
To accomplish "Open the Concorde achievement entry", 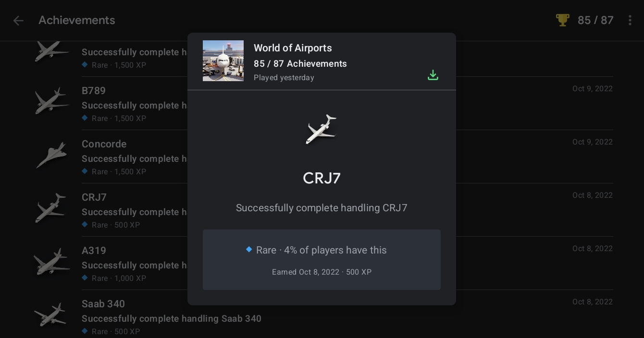I will point(104,144).
